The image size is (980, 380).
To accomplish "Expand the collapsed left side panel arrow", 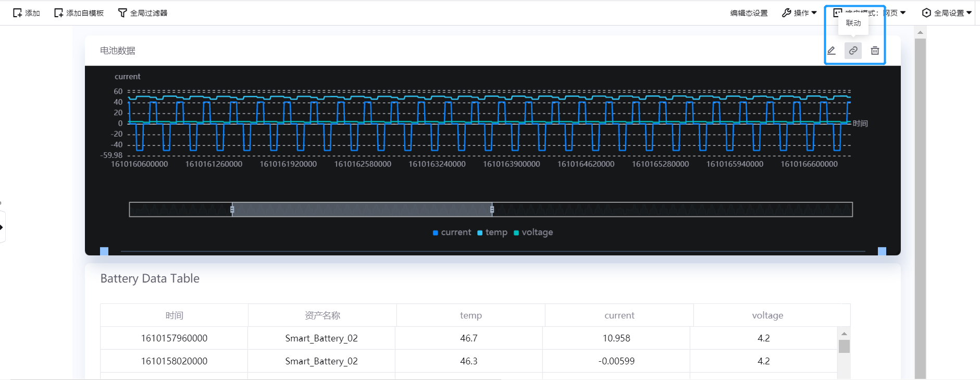I will point(2,227).
